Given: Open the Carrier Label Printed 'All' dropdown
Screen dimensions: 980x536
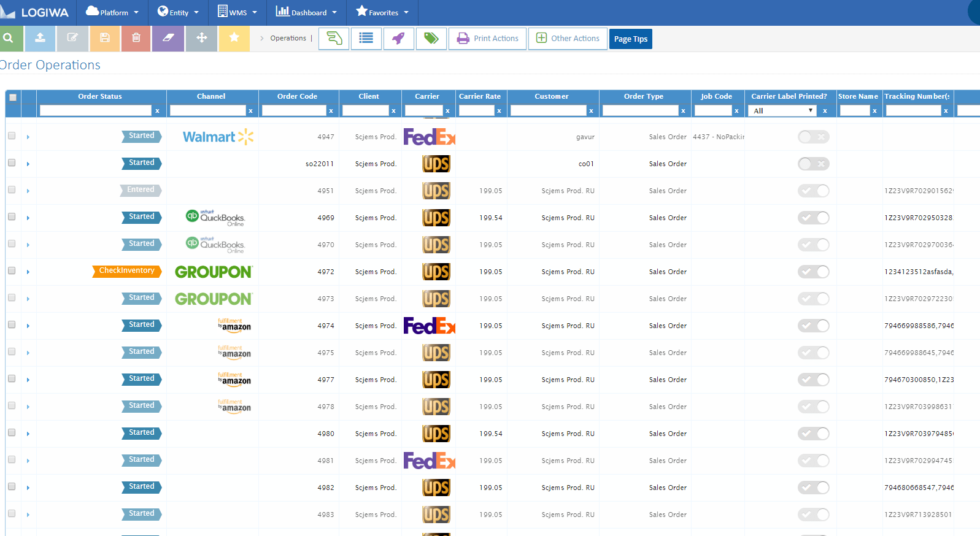Looking at the screenshot, I should (783, 110).
